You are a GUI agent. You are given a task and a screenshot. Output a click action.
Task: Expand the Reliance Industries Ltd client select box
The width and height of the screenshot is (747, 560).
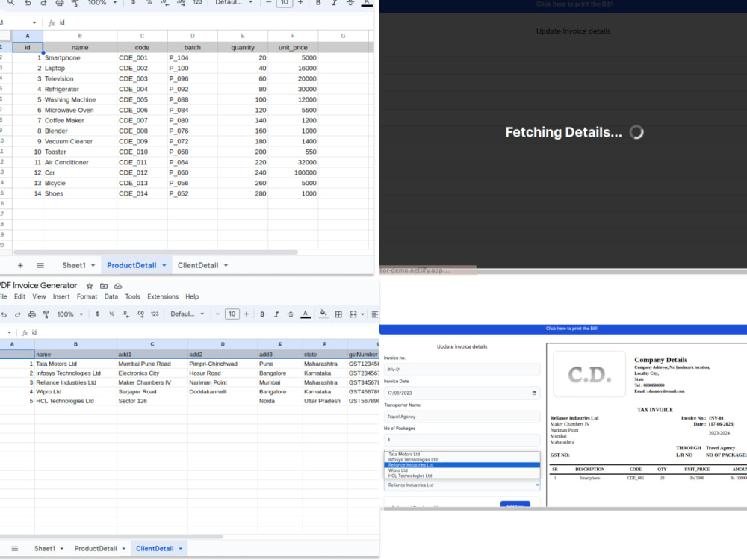462,485
